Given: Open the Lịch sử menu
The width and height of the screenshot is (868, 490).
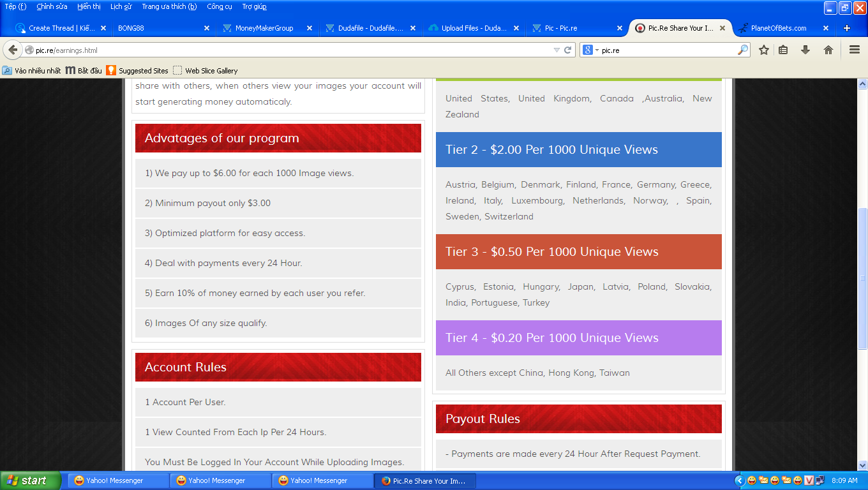Looking at the screenshot, I should tap(121, 6).
